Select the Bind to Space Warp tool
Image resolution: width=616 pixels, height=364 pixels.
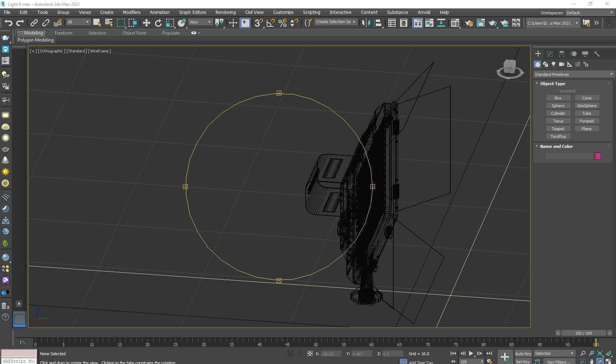point(58,23)
